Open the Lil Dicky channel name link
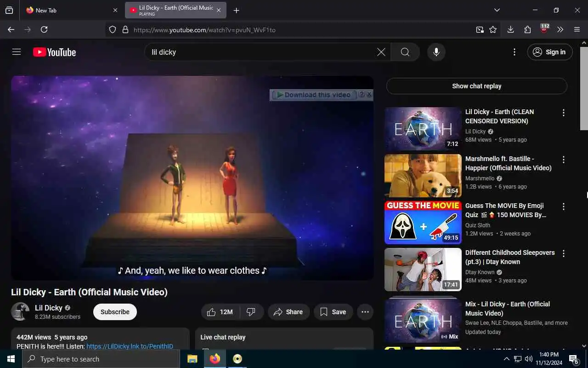 pyautogui.click(x=49, y=308)
